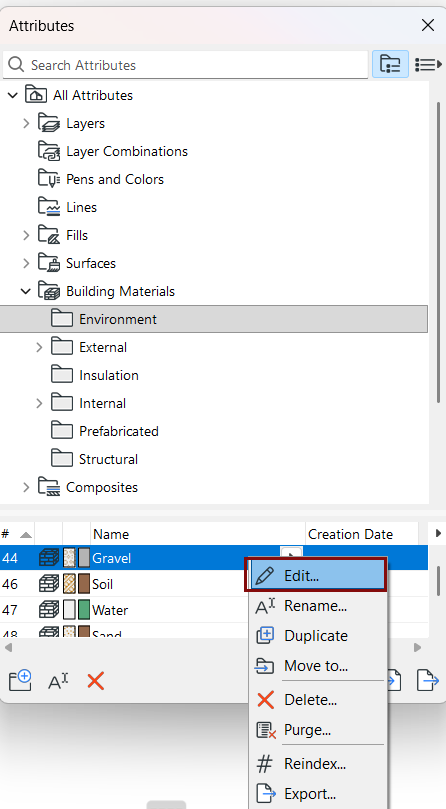Screen dimensions: 446x809
Task: Click the Gravel building material icon
Action: coord(49,558)
